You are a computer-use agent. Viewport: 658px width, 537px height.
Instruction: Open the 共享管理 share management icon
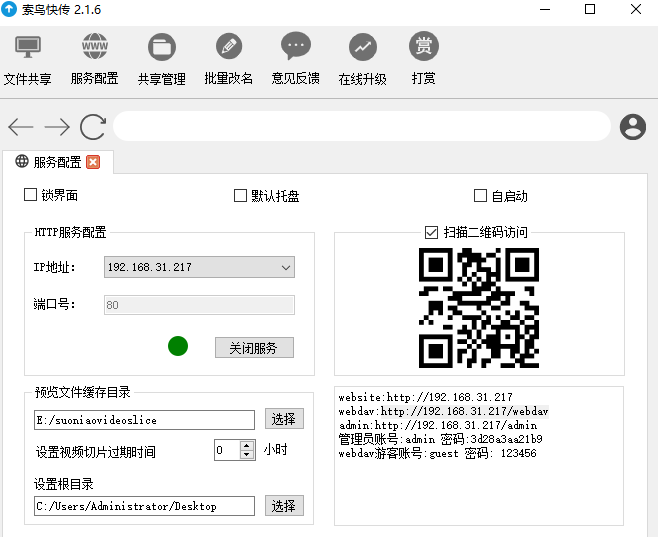click(x=161, y=47)
